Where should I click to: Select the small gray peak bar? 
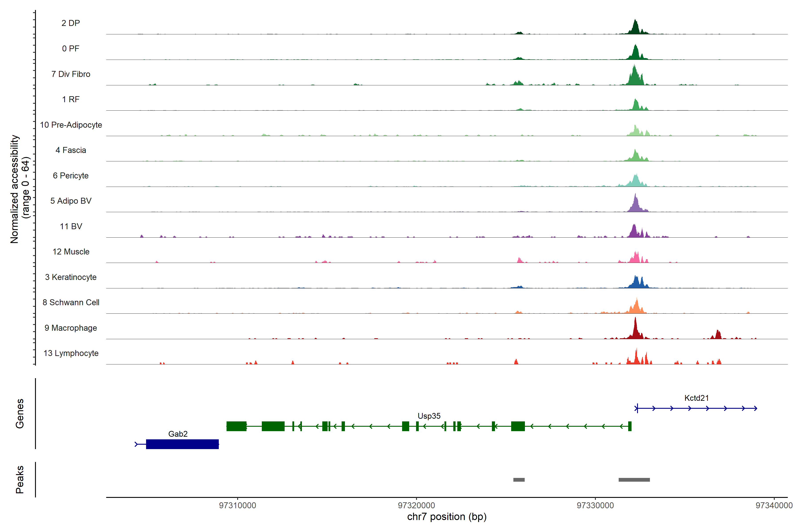tap(519, 480)
